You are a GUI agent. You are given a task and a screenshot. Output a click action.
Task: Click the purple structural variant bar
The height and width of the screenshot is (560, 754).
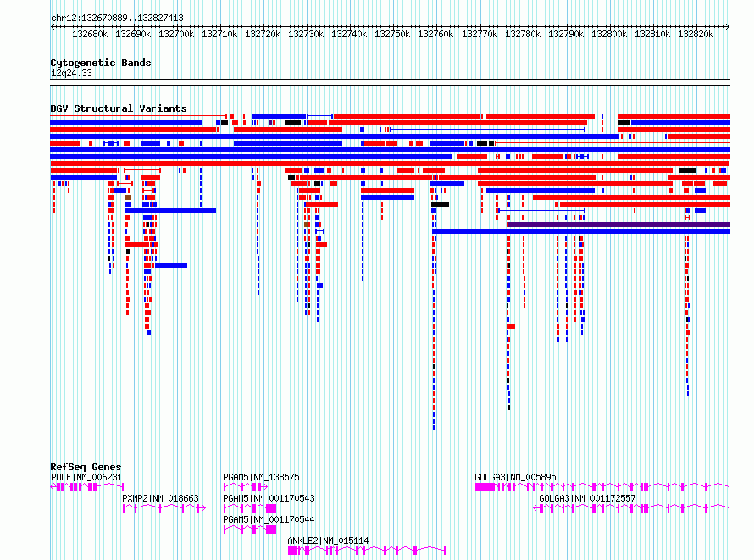(x=619, y=225)
